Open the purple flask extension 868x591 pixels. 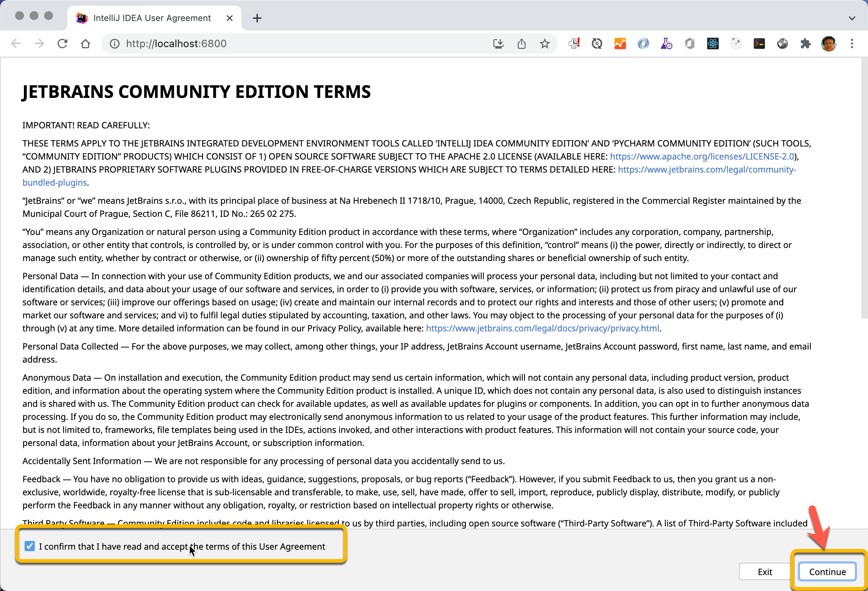pos(667,44)
